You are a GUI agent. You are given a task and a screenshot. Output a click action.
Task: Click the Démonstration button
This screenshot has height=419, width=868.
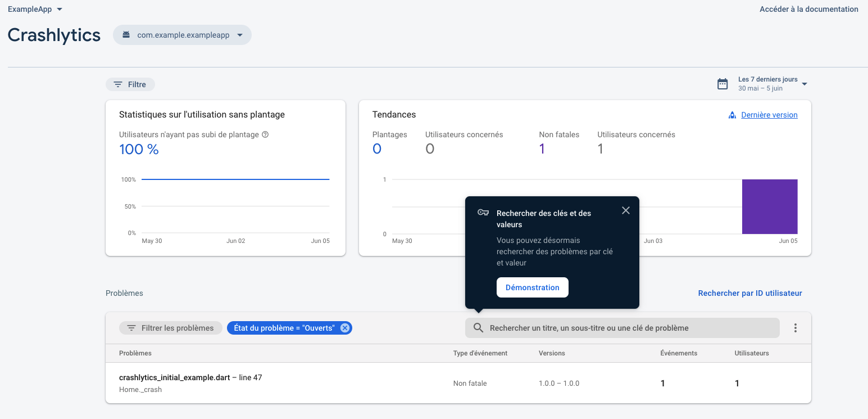[533, 287]
